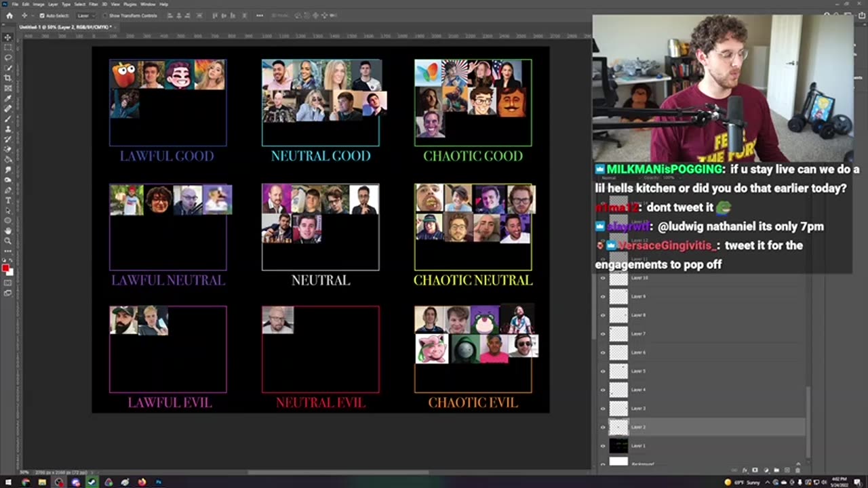
Task: Open the Select menu
Action: 79,4
